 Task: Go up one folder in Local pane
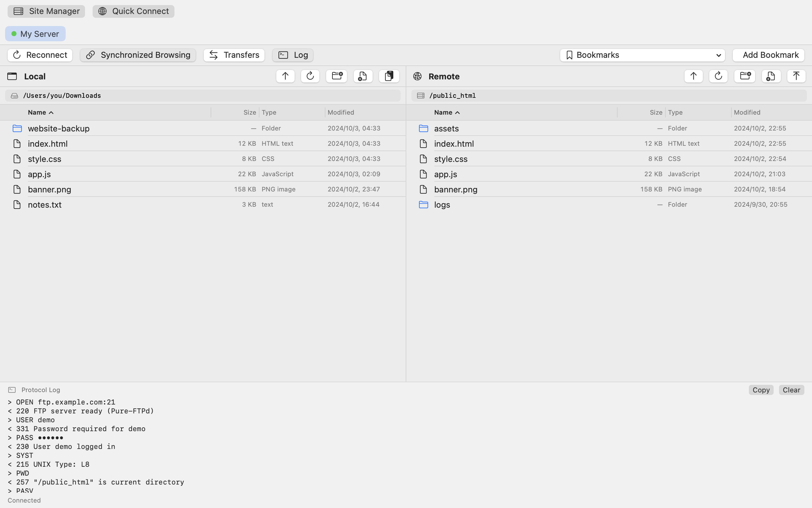tap(285, 76)
